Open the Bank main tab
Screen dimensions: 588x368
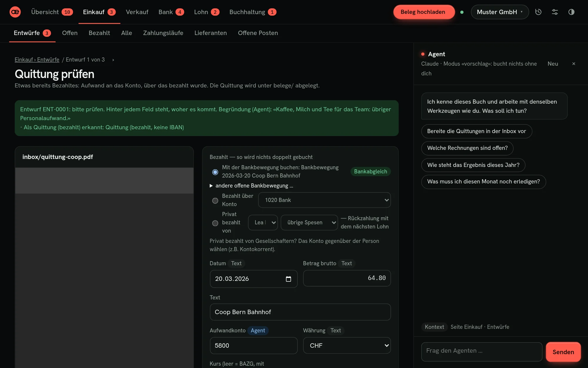[x=171, y=12]
